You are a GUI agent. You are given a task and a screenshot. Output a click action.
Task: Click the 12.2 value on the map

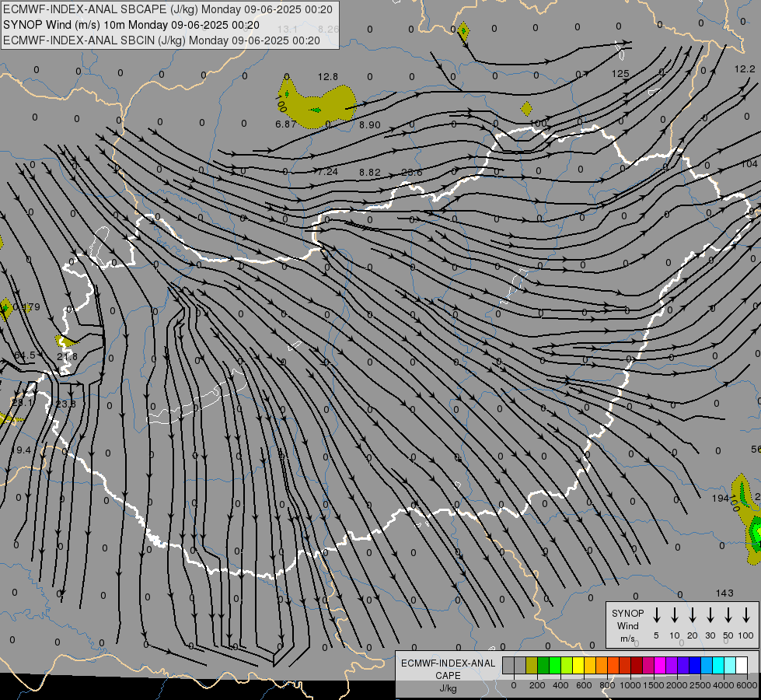[745, 69]
